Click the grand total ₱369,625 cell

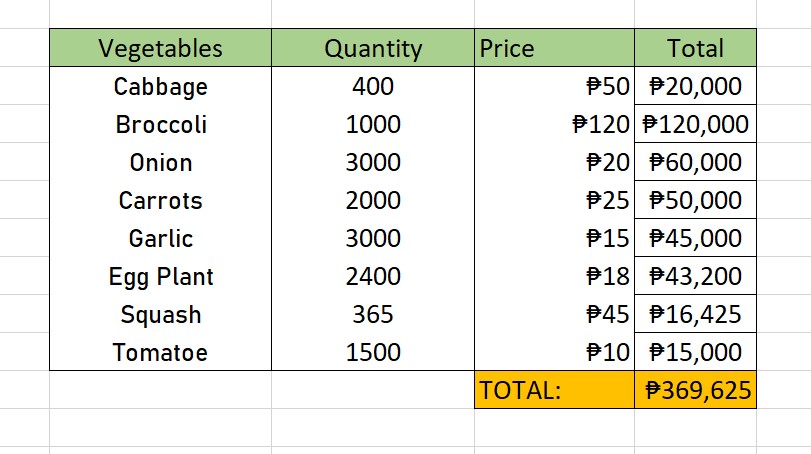(x=695, y=390)
